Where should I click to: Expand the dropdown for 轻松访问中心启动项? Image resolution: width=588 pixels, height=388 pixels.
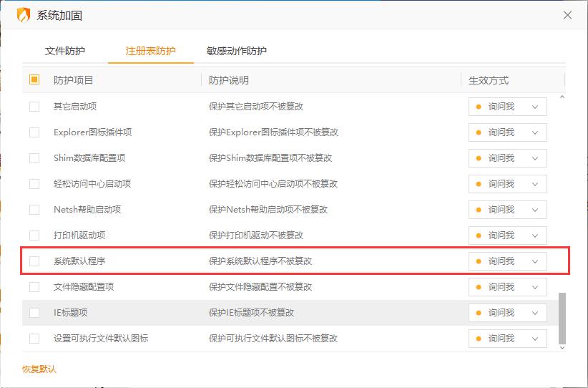[507, 184]
